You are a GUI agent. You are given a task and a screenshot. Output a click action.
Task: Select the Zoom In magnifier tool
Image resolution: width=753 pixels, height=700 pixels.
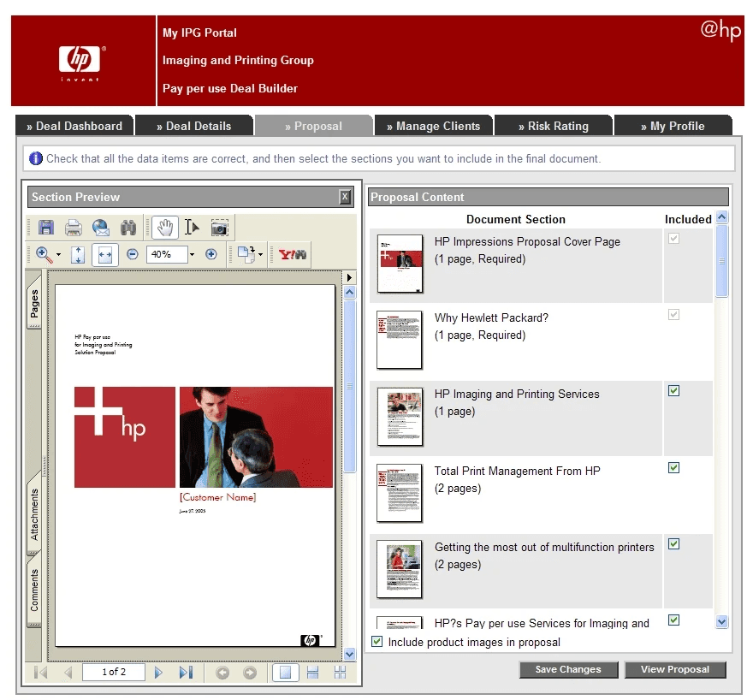pyautogui.click(x=44, y=254)
